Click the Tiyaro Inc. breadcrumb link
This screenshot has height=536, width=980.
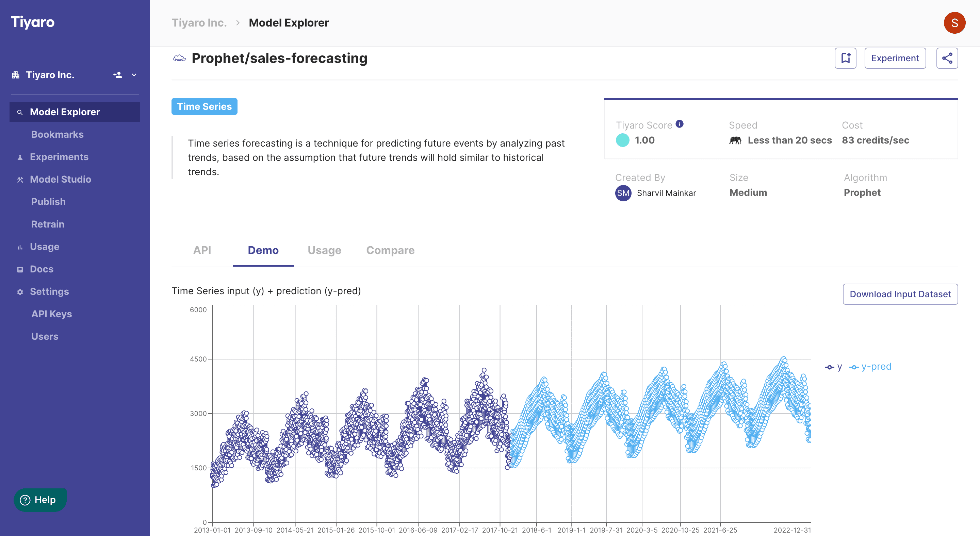click(x=199, y=23)
